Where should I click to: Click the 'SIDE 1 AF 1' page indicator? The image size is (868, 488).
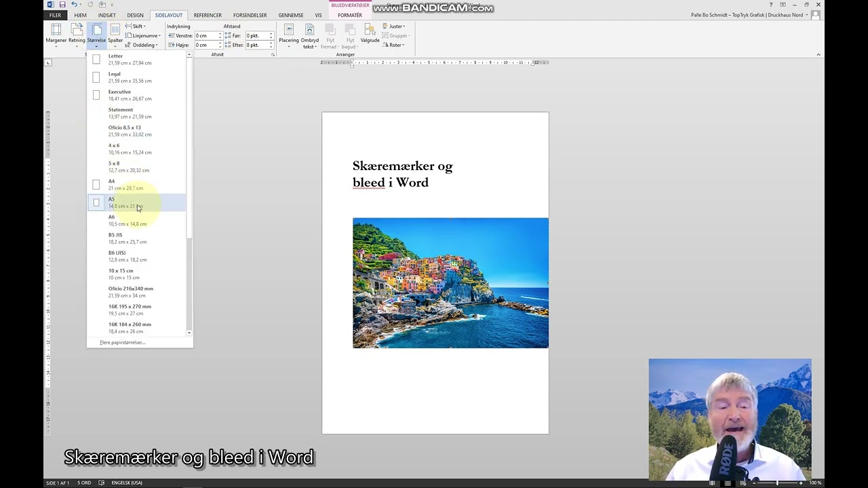[x=58, y=483]
